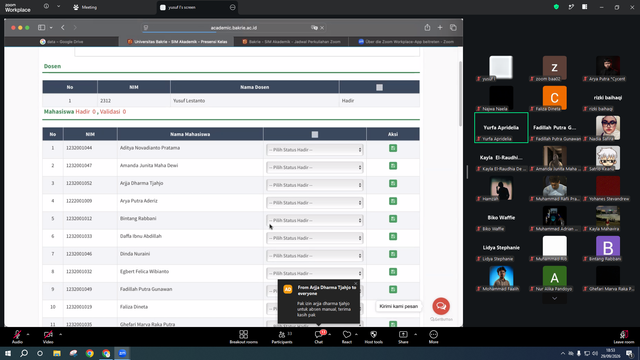The image size is (640, 360).
Task: Open the Jadwal Perkuliahan Zoom tab
Action: [291, 42]
